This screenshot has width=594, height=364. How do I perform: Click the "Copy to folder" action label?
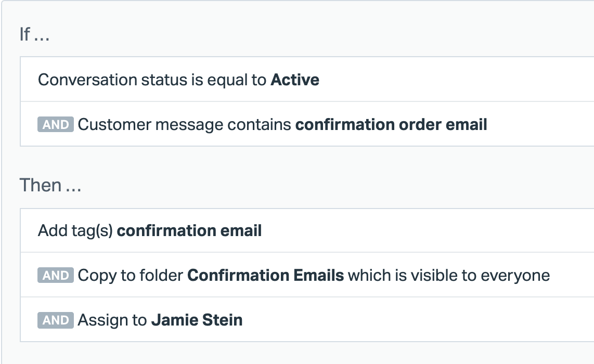131,275
